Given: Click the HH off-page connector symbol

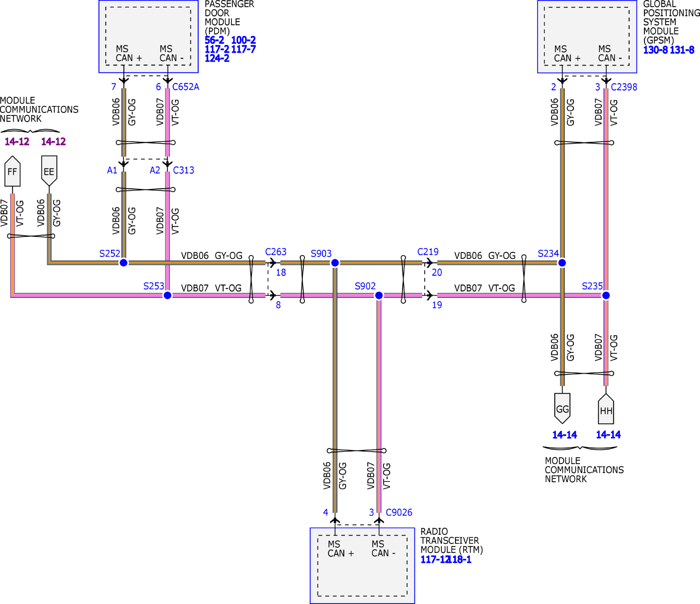Looking at the screenshot, I should coord(606,408).
